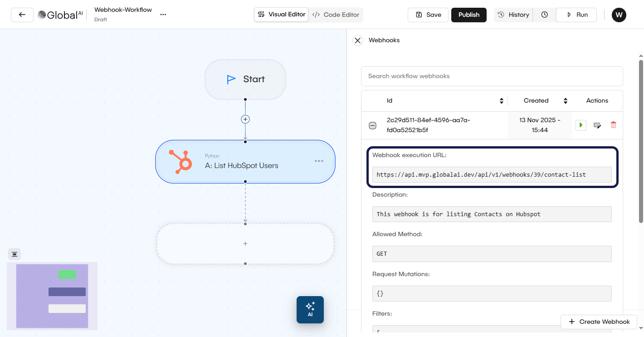Click the Publish button

pos(468,15)
